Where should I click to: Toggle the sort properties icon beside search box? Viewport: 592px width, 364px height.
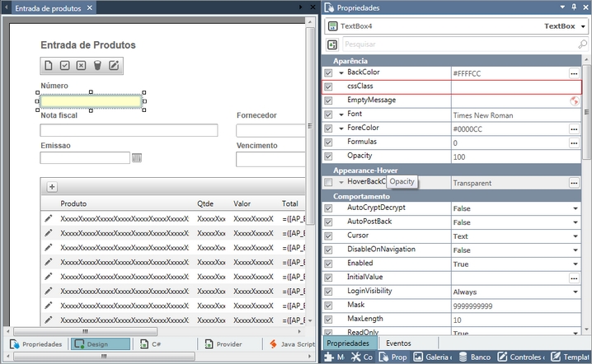(x=332, y=44)
